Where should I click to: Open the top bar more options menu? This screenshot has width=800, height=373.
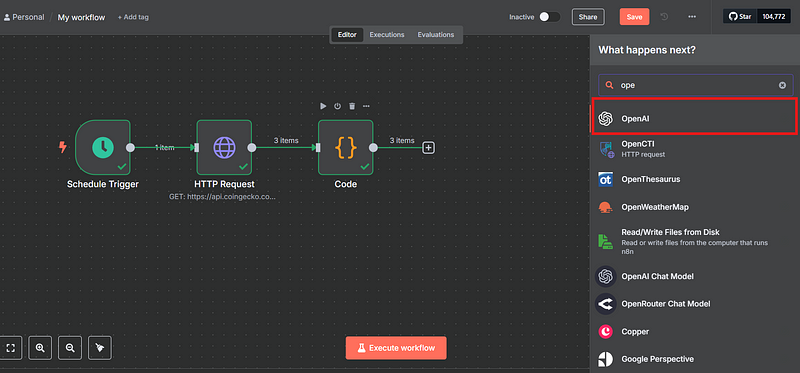click(x=692, y=17)
